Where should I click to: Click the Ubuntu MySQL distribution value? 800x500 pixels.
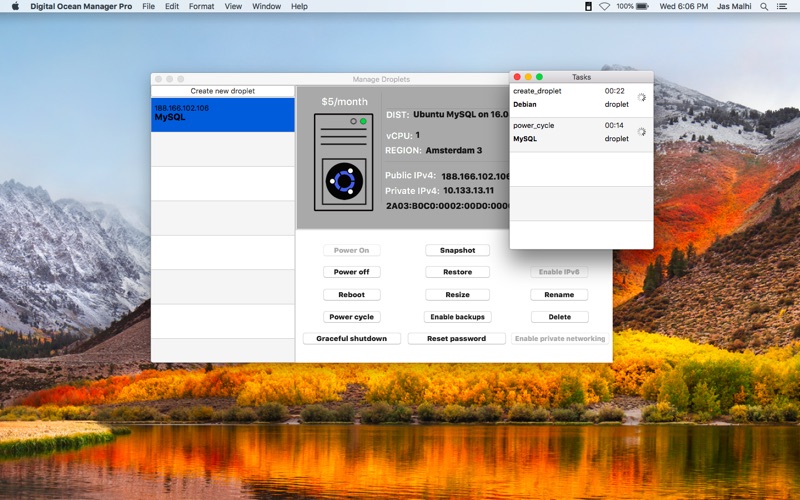(461, 114)
